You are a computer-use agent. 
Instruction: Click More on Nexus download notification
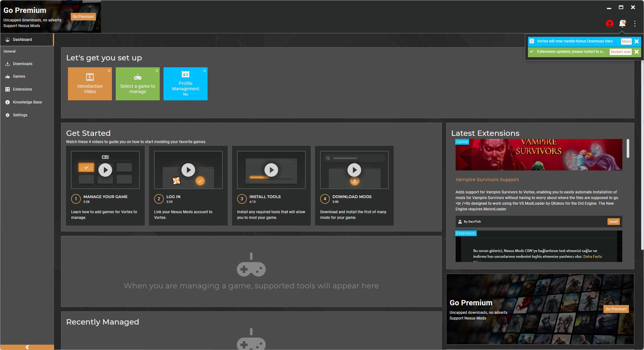point(626,42)
